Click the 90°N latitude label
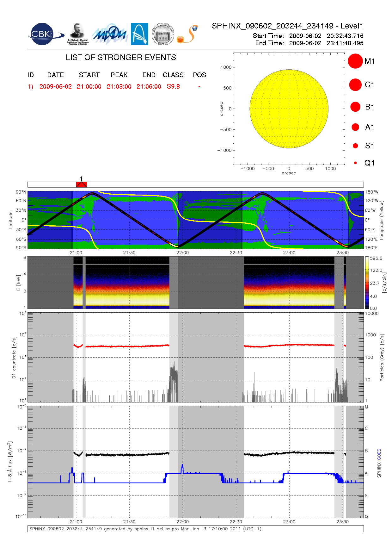This screenshot has height=555, width=392. 21,192
